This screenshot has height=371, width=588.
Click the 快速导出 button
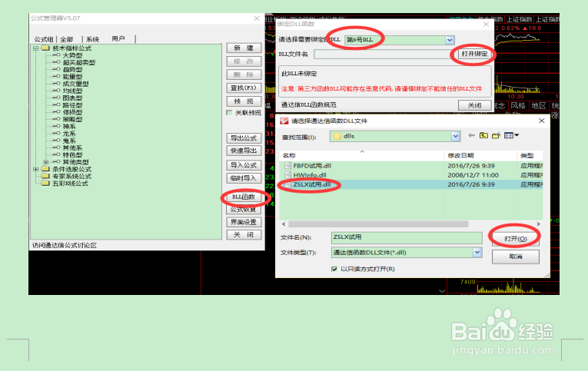pyautogui.click(x=244, y=151)
